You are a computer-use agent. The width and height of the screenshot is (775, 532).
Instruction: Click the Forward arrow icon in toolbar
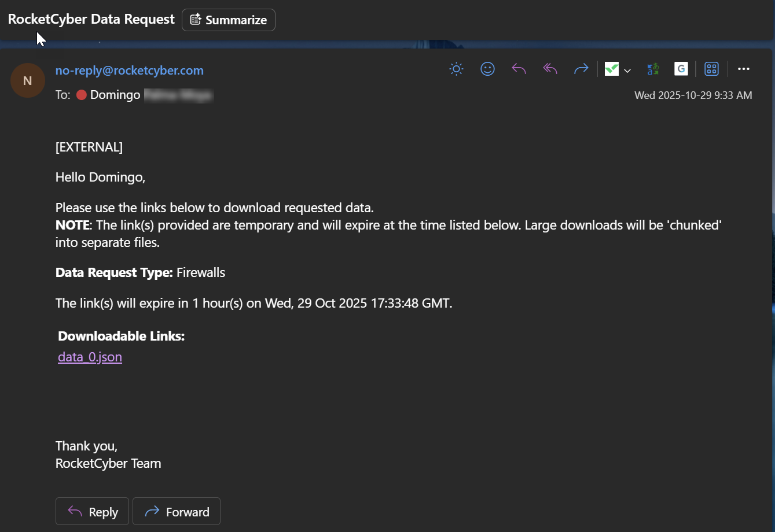(581, 69)
